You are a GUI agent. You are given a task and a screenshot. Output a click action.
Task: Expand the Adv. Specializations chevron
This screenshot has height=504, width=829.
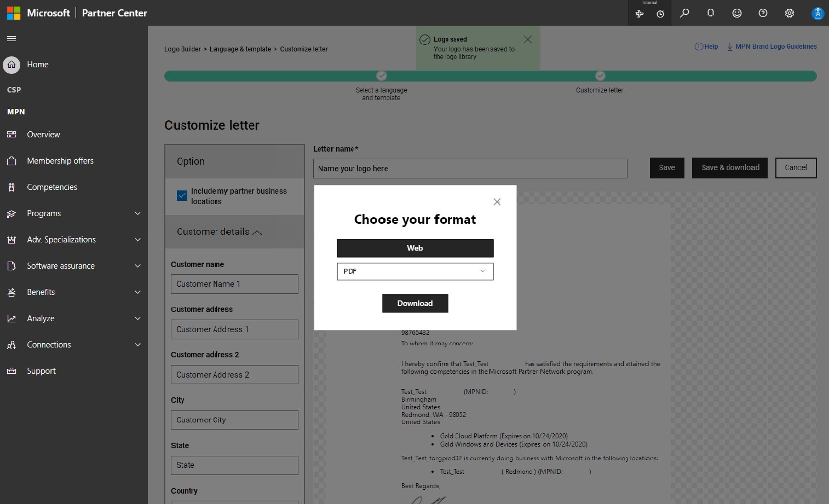pos(138,240)
